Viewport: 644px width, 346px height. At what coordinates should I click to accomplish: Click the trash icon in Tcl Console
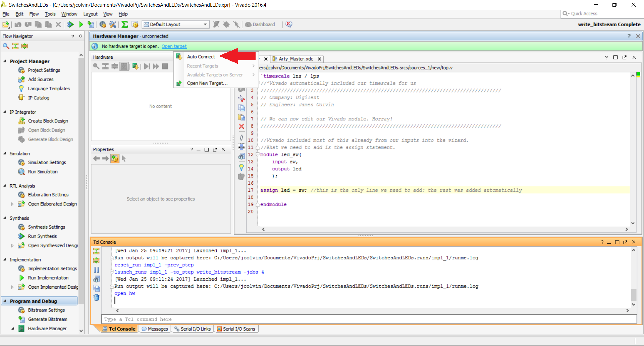coord(96,297)
